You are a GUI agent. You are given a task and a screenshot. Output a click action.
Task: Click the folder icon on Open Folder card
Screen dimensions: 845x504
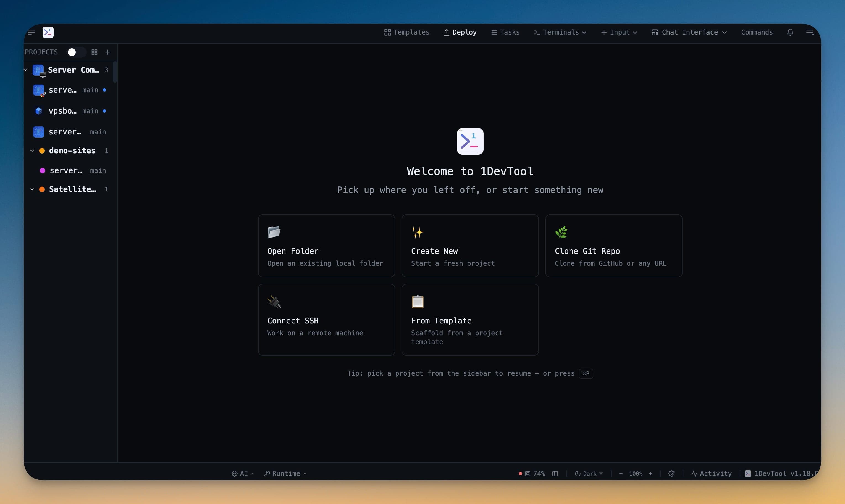274,232
